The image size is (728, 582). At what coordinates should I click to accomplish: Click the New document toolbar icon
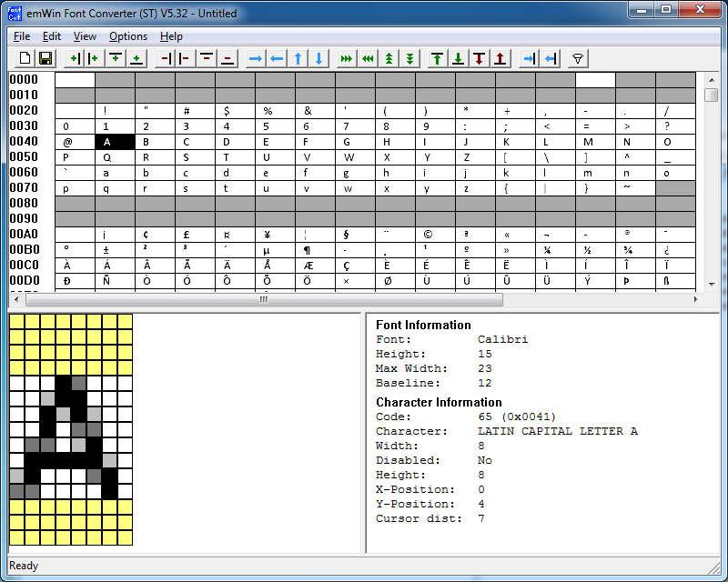click(25, 58)
